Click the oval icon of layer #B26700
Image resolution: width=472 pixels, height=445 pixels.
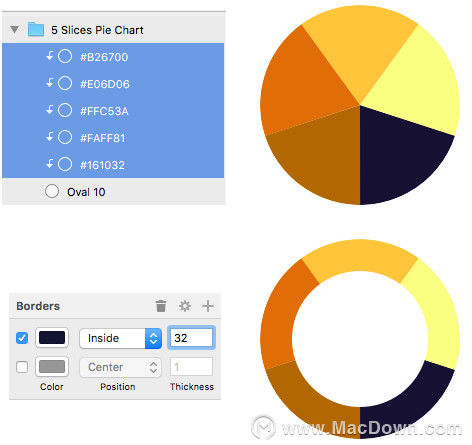pos(65,56)
